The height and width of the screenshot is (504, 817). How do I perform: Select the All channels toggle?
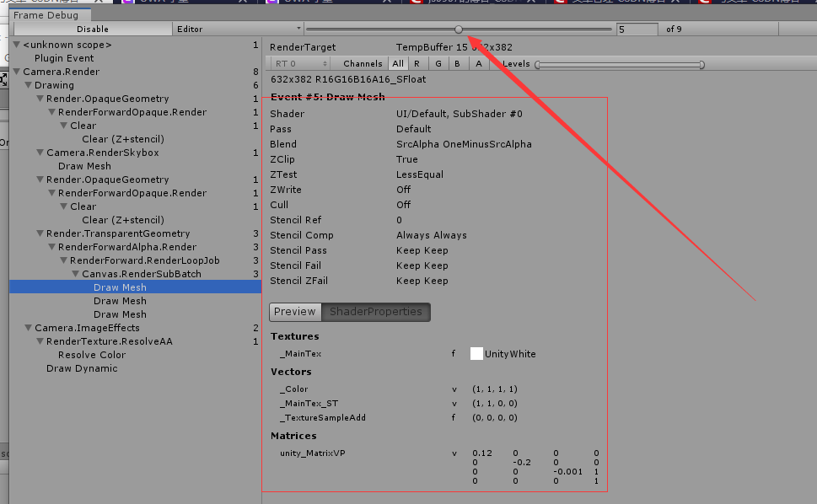[398, 63]
